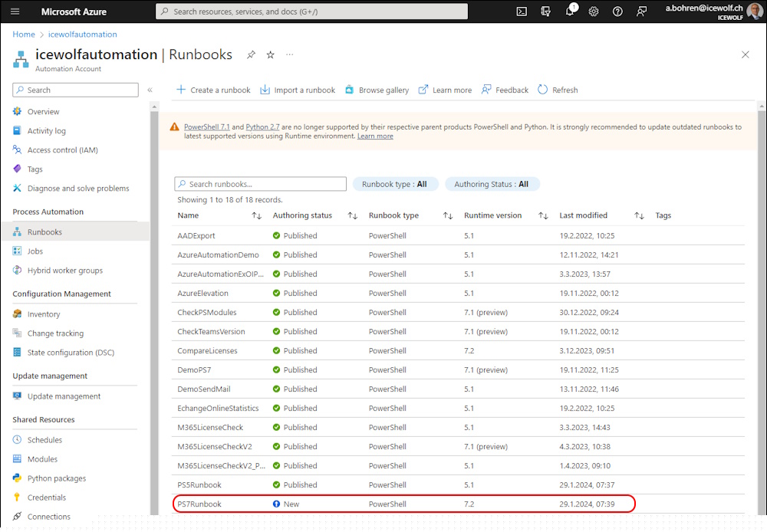Pin the Runbooks blade
Screen dimensions: 767x532
coord(251,54)
